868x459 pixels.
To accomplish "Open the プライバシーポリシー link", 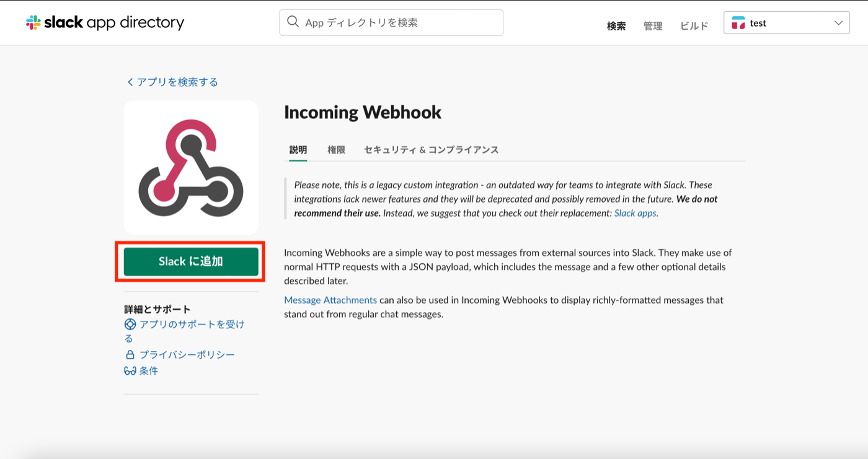I will (x=187, y=354).
